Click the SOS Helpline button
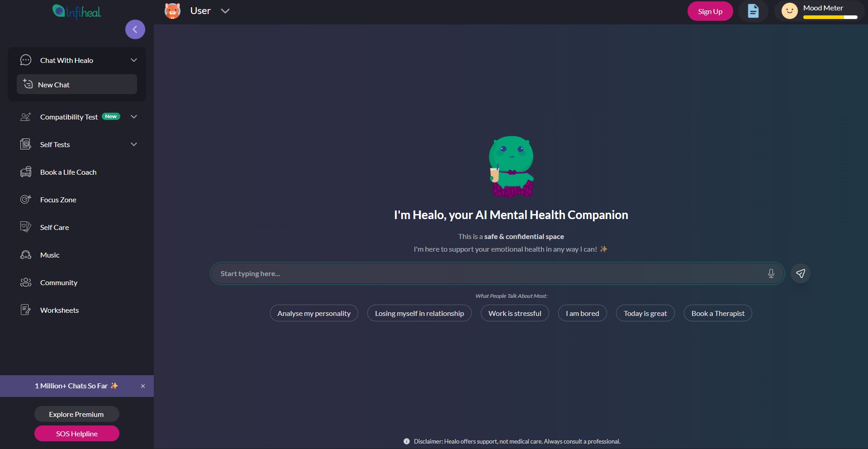Image resolution: width=868 pixels, height=449 pixels. (x=77, y=434)
